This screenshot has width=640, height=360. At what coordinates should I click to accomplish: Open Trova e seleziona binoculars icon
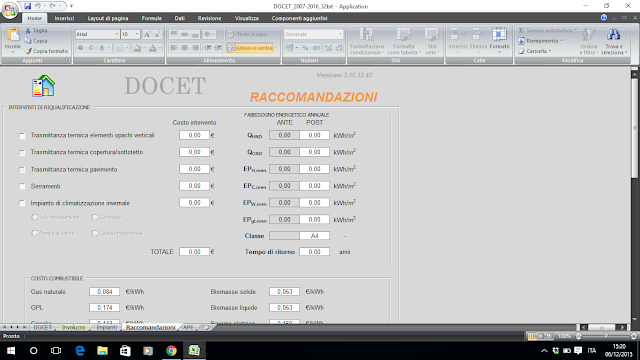tap(613, 36)
